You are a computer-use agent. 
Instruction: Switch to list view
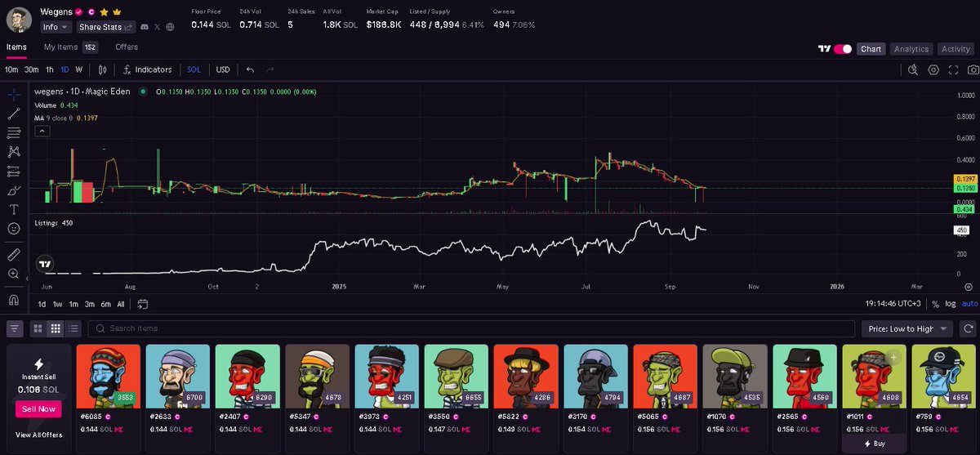click(73, 328)
